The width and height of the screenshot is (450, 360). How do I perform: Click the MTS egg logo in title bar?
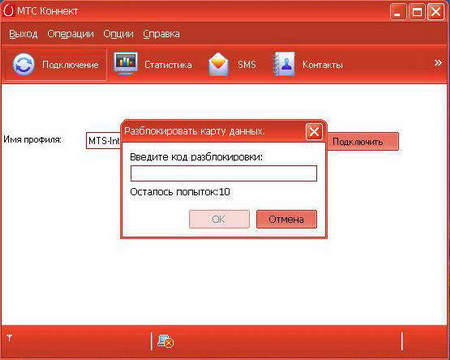(9, 11)
